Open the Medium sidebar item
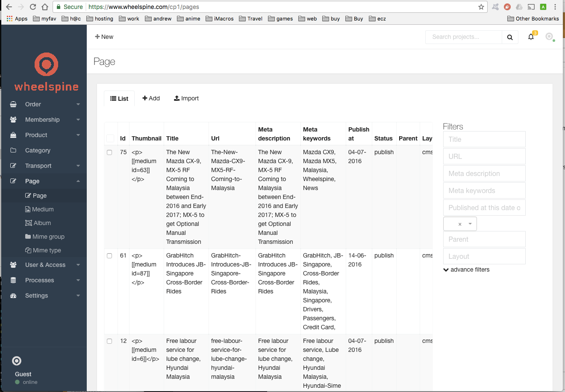The image size is (565, 392). [43, 209]
